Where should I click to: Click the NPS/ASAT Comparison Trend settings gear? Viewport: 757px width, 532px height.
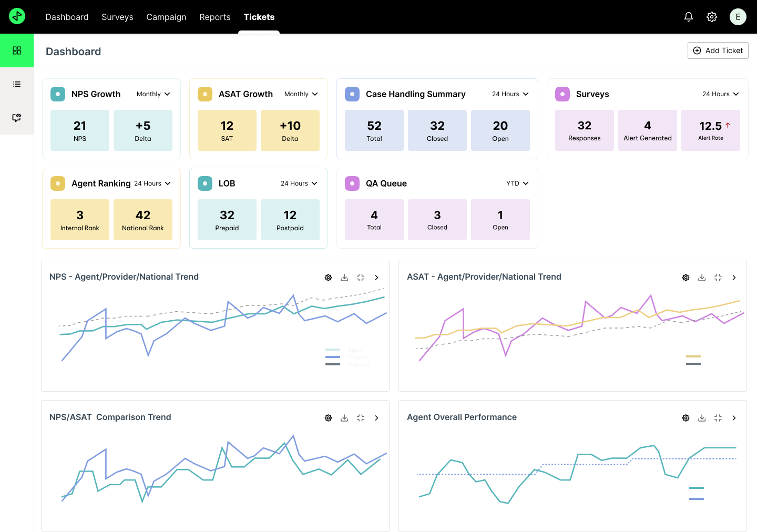[x=328, y=418]
